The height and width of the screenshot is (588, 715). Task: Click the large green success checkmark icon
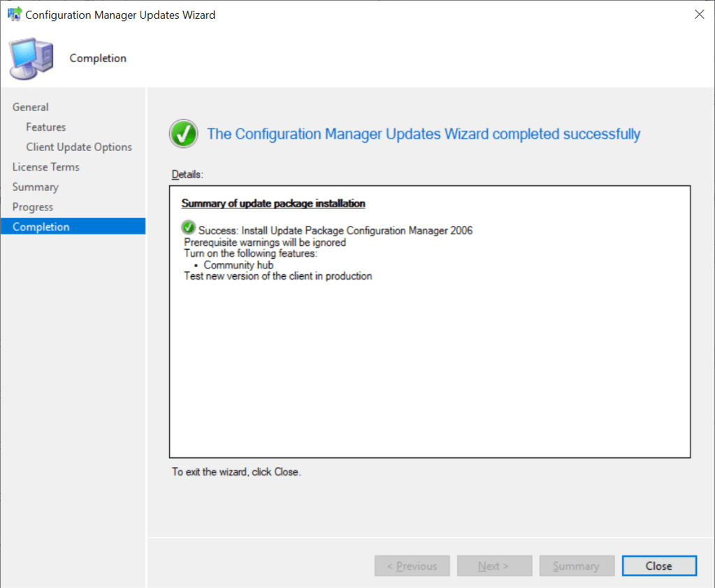[183, 134]
